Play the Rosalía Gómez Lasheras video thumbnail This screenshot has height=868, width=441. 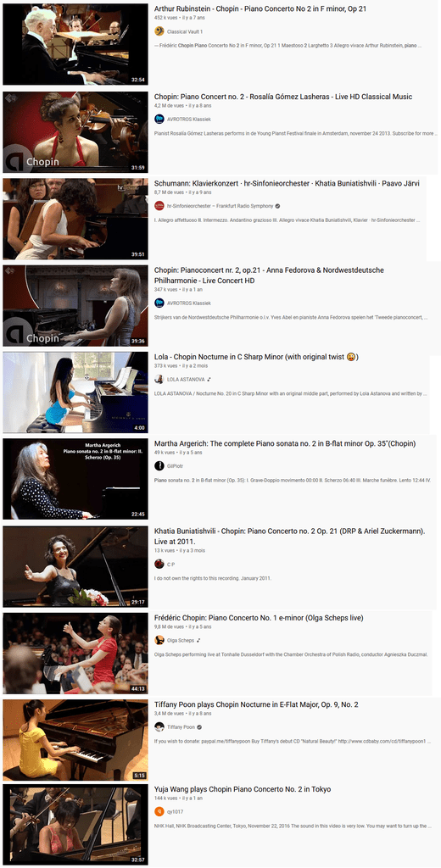(x=75, y=131)
